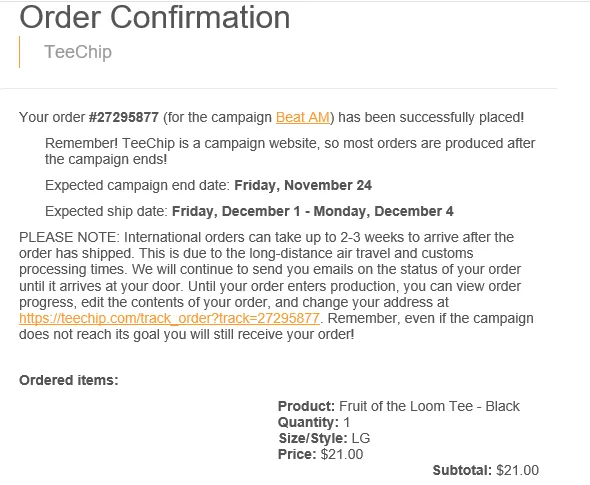Select the bold order number #27295877

click(x=124, y=117)
